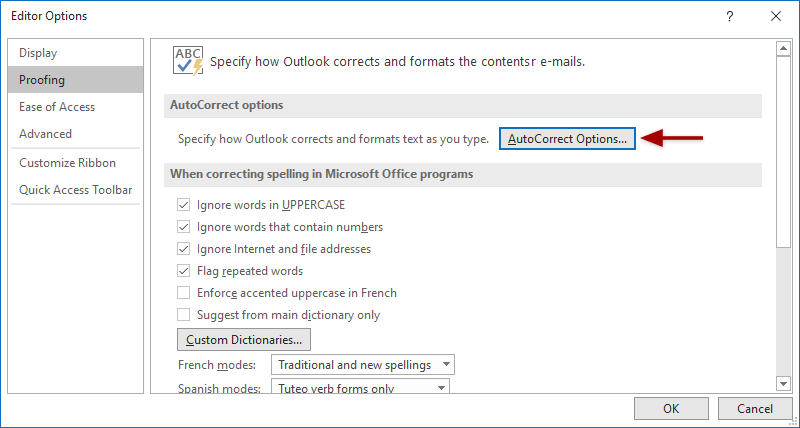Open Custom Dictionaries dialog

244,340
